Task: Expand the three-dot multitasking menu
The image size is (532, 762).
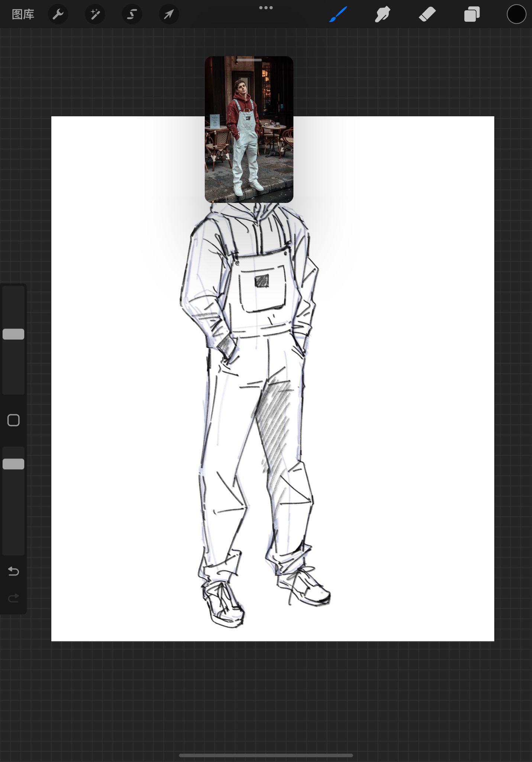Action: [x=266, y=8]
